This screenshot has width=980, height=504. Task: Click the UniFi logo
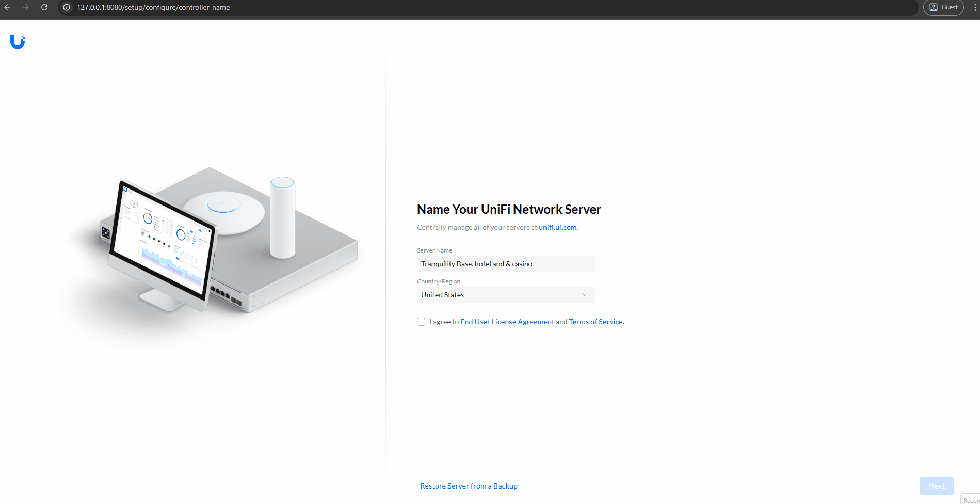coord(18,41)
